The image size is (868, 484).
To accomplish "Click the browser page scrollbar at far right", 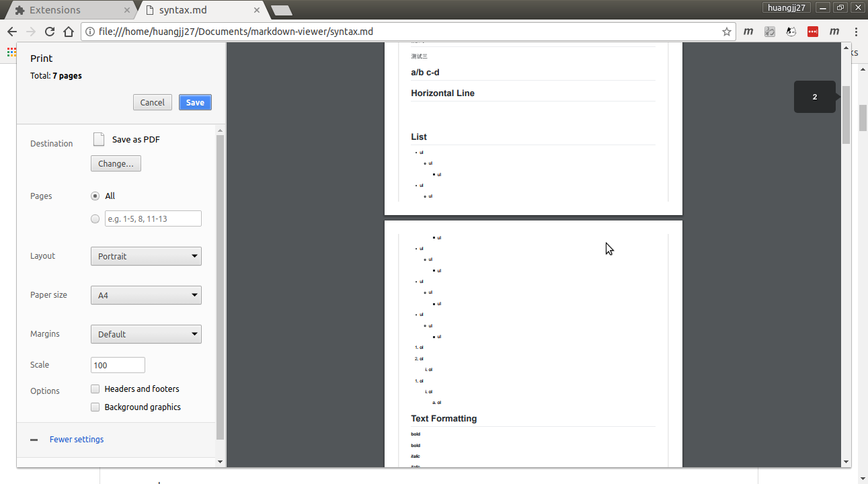I will coord(863,118).
